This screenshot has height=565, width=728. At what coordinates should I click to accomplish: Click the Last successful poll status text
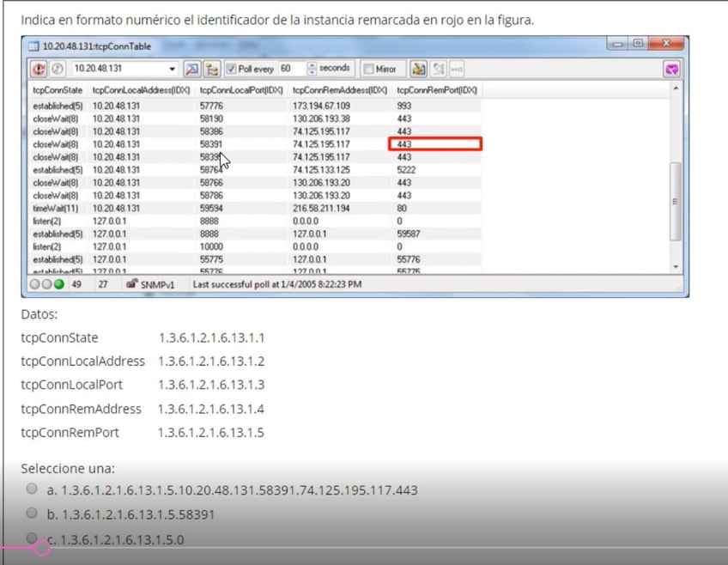[x=277, y=284]
